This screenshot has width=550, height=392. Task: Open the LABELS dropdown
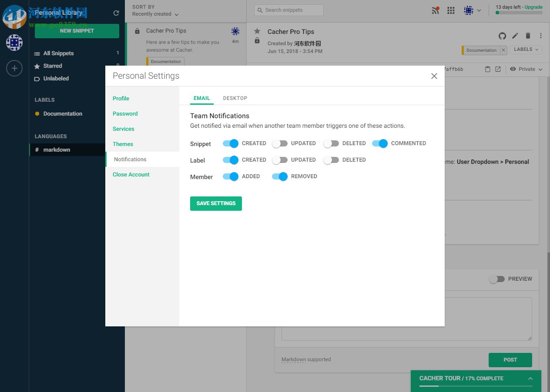click(x=526, y=50)
